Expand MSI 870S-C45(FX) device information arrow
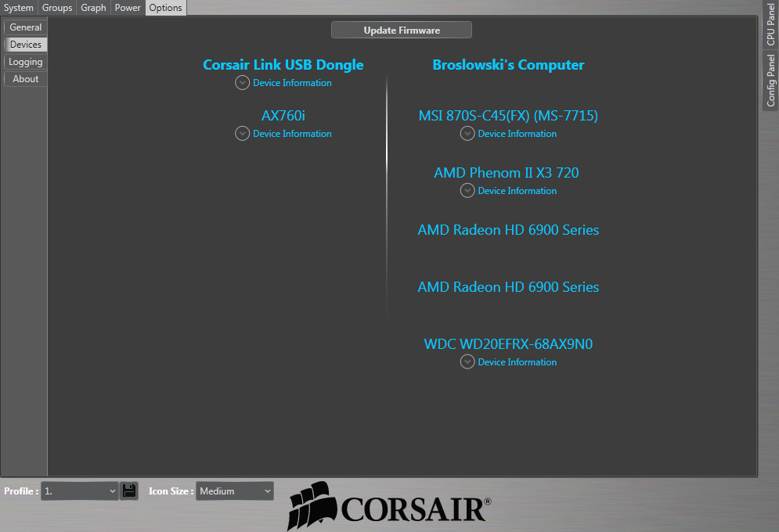 point(467,134)
